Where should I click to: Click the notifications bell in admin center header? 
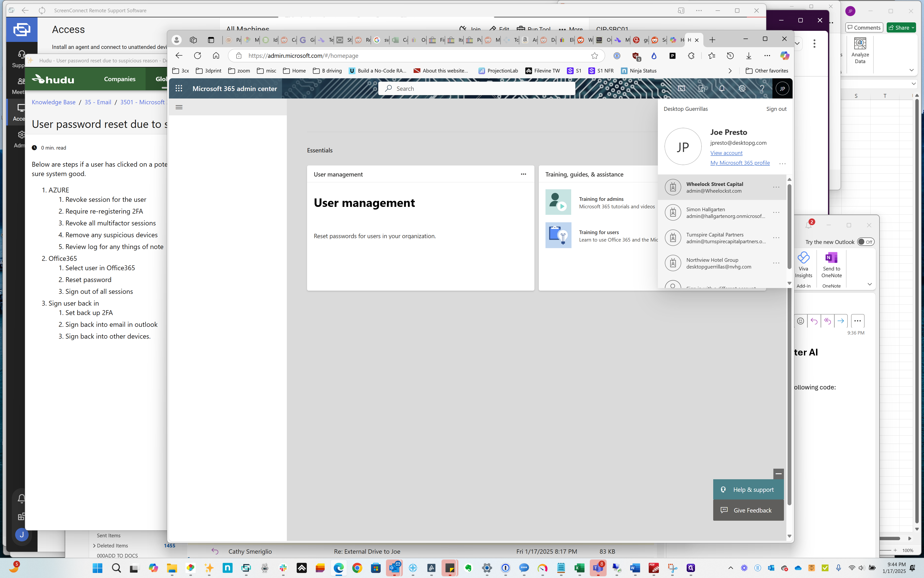point(722,88)
